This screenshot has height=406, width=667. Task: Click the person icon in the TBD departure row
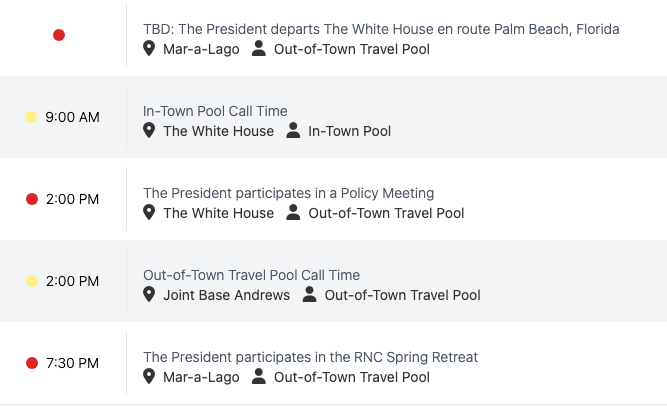pos(259,49)
